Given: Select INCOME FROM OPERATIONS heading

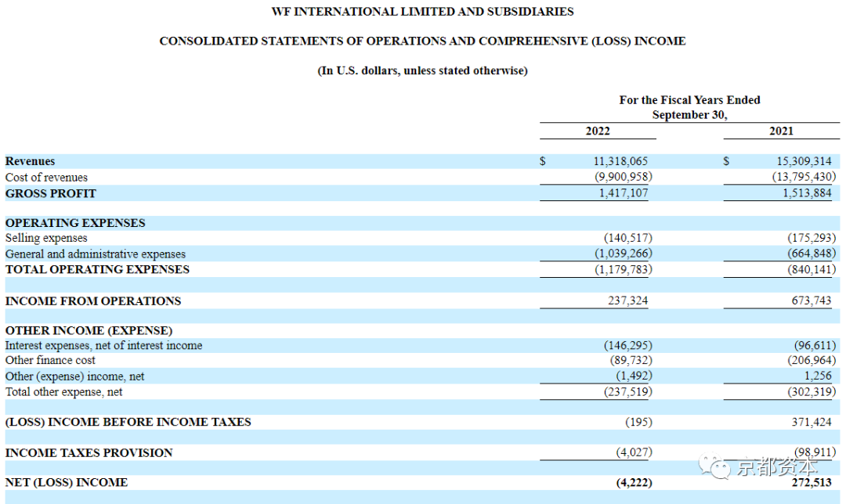Looking at the screenshot, I should 93,301.
